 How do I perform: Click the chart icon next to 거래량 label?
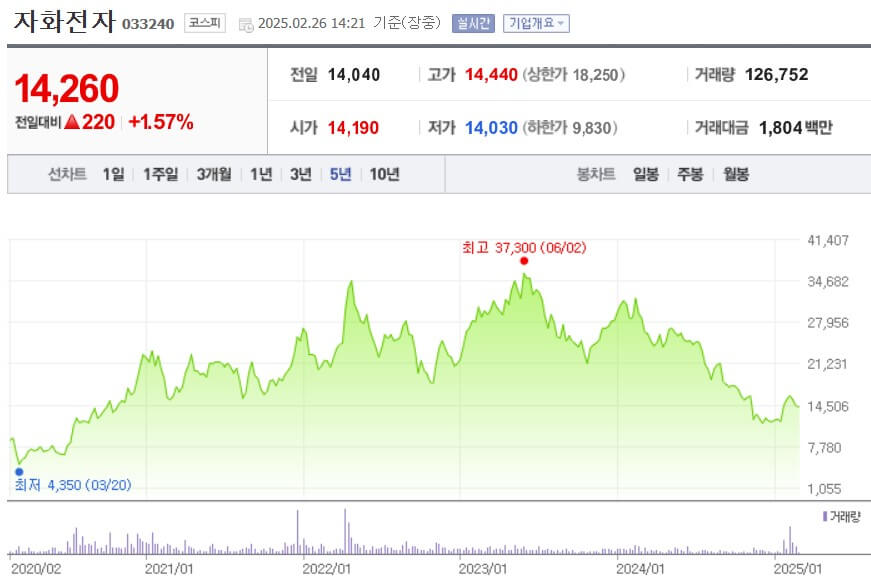click(x=825, y=515)
